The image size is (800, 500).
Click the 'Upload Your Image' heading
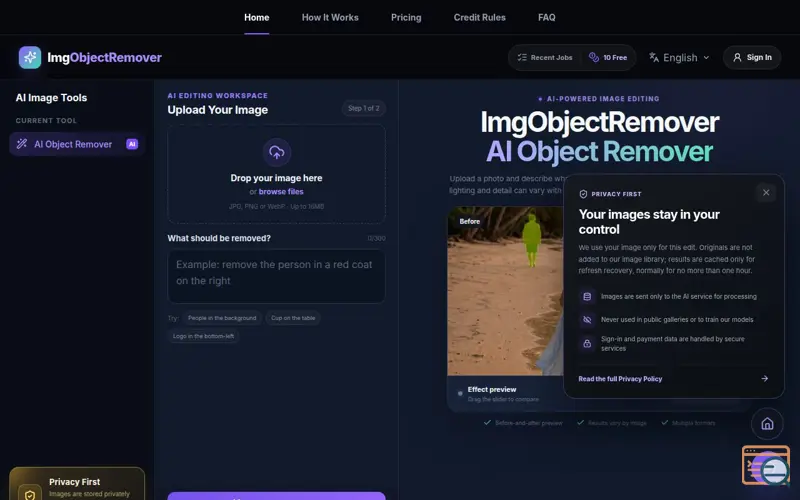(217, 110)
